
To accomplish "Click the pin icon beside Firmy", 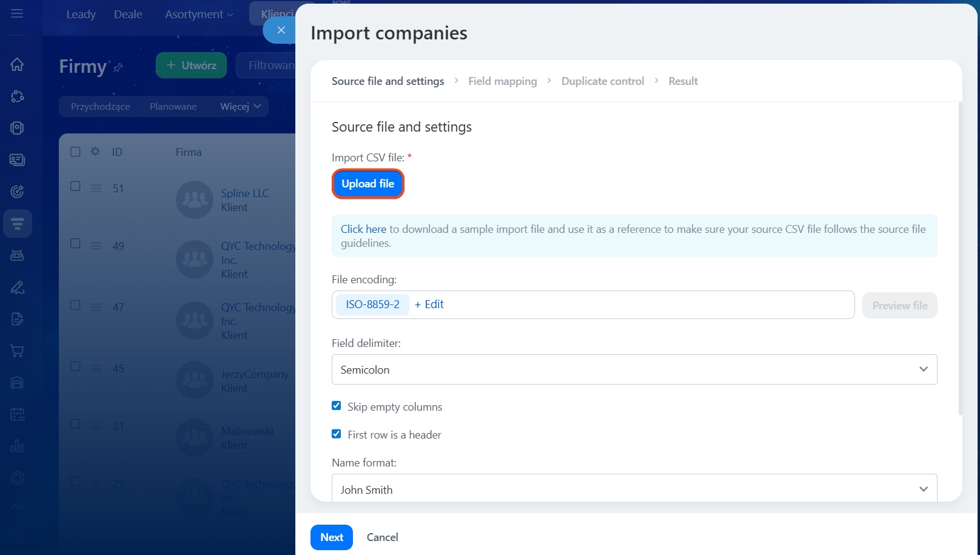I will pos(118,67).
